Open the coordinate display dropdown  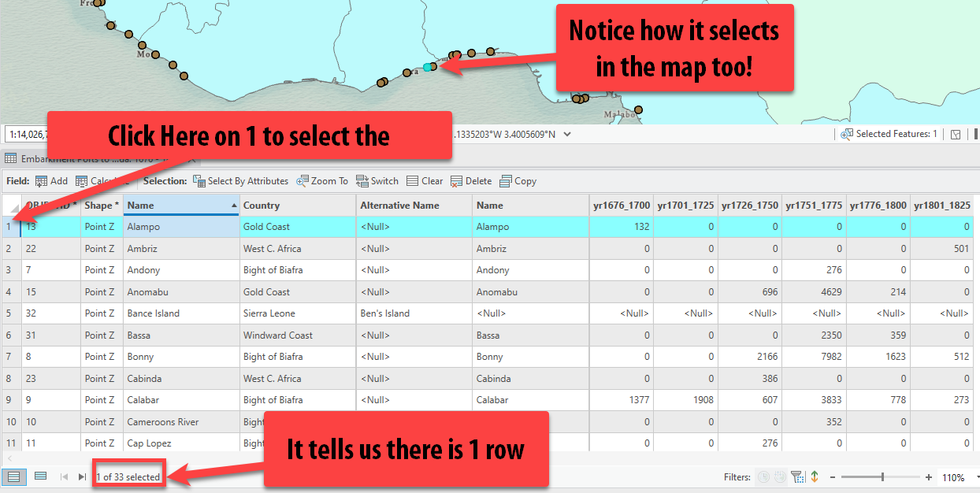pyautogui.click(x=567, y=134)
